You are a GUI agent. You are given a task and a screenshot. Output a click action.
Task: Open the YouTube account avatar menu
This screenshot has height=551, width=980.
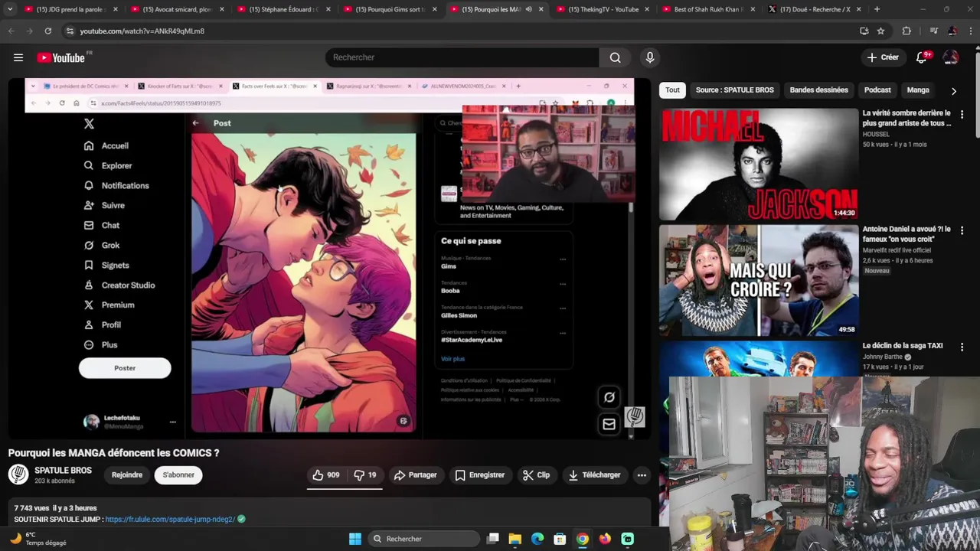[951, 57]
